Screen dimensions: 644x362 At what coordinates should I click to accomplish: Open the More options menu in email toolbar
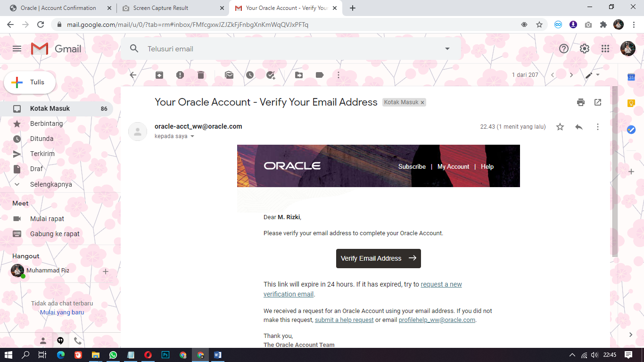pos(339,75)
